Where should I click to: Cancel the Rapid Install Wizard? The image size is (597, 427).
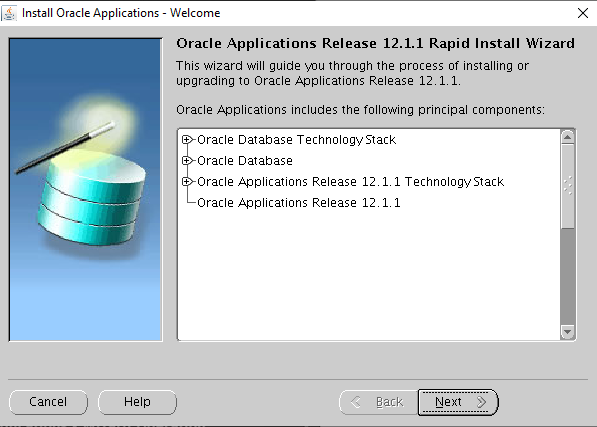48,402
